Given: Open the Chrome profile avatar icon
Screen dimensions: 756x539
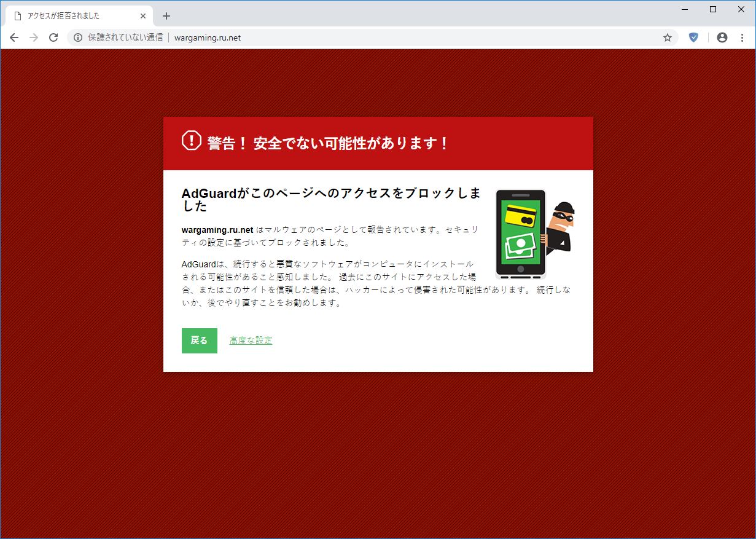Looking at the screenshot, I should pyautogui.click(x=722, y=37).
